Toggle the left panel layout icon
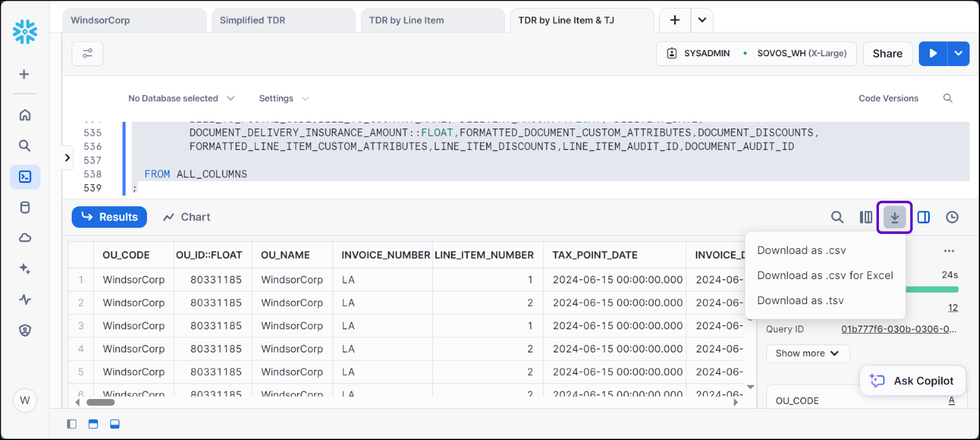This screenshot has width=980, height=440. pyautogui.click(x=72, y=424)
